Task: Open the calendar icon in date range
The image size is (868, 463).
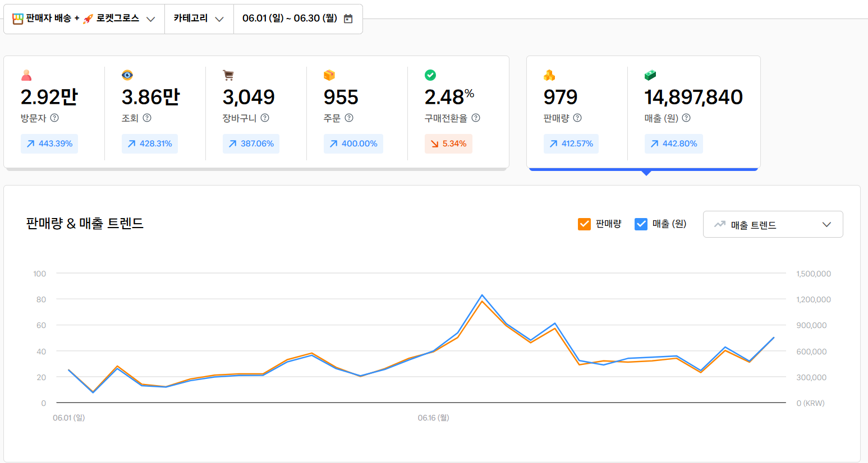Action: pyautogui.click(x=348, y=18)
